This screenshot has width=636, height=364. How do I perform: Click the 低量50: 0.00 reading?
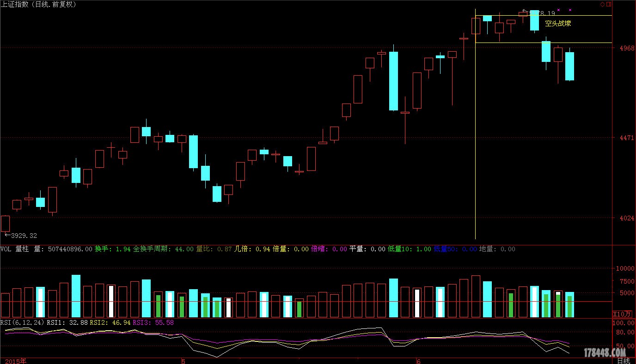coord(455,249)
